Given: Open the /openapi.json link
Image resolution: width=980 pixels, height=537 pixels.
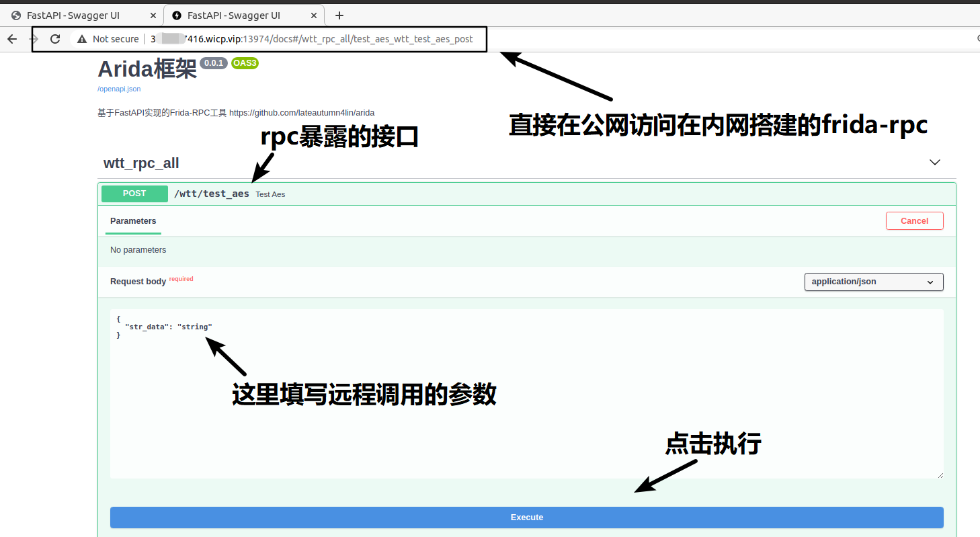Looking at the screenshot, I should [119, 89].
